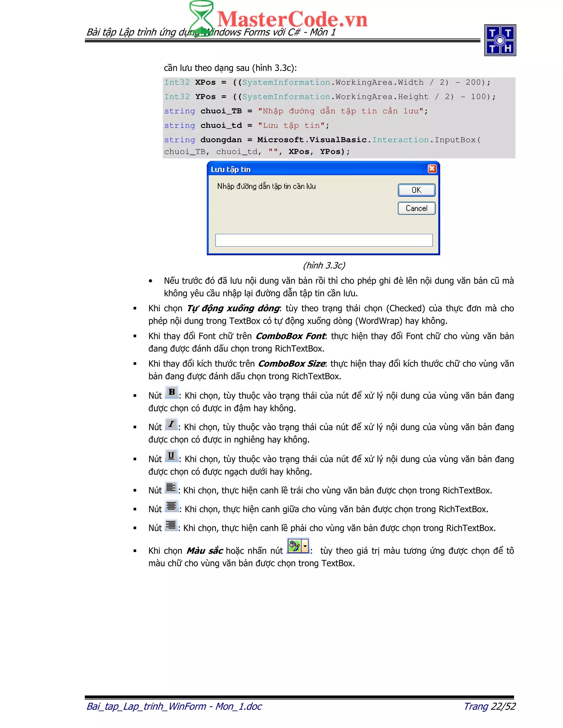This screenshot has height=728, width=563.
Task: Click the Bold (B) button icon
Action: click(x=172, y=392)
